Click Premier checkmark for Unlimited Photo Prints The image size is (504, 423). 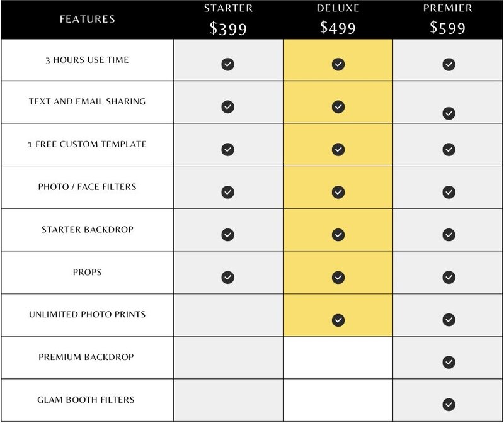(x=449, y=320)
